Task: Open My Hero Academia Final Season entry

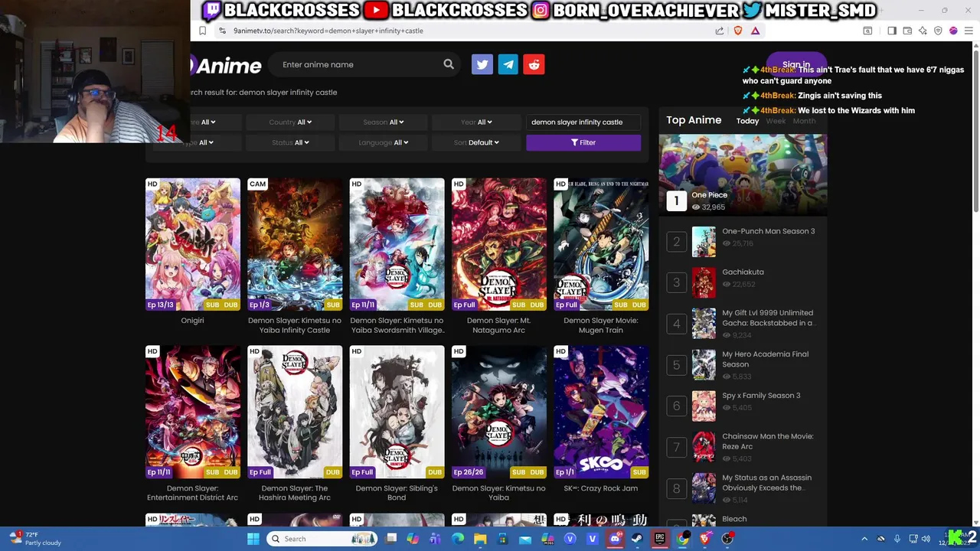Action: (766, 359)
